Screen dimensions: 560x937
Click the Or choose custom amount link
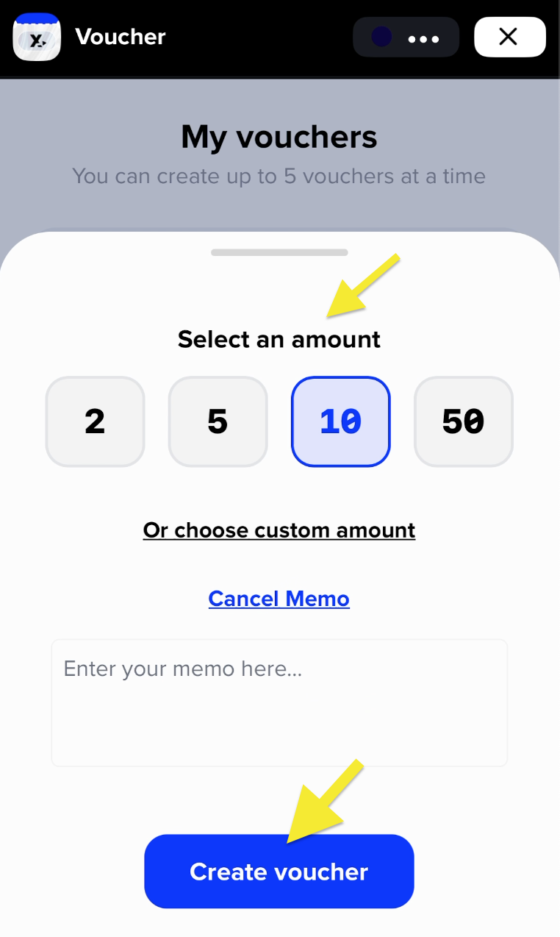click(x=279, y=530)
